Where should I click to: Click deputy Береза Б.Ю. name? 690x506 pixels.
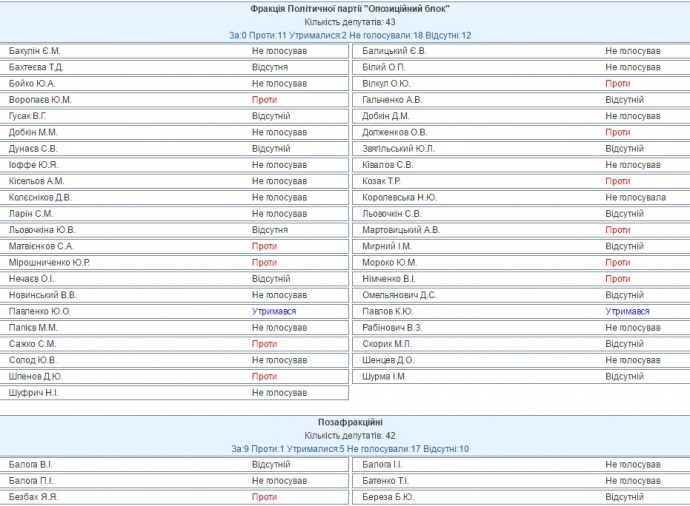387,497
